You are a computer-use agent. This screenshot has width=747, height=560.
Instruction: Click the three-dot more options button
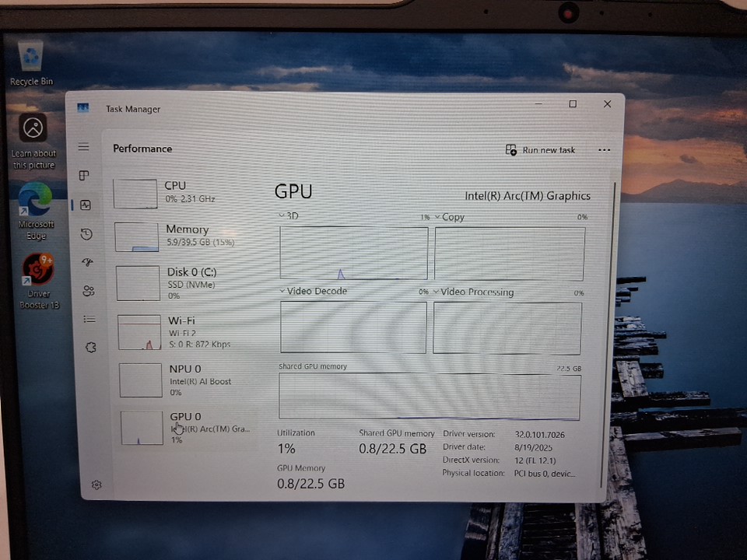[604, 150]
